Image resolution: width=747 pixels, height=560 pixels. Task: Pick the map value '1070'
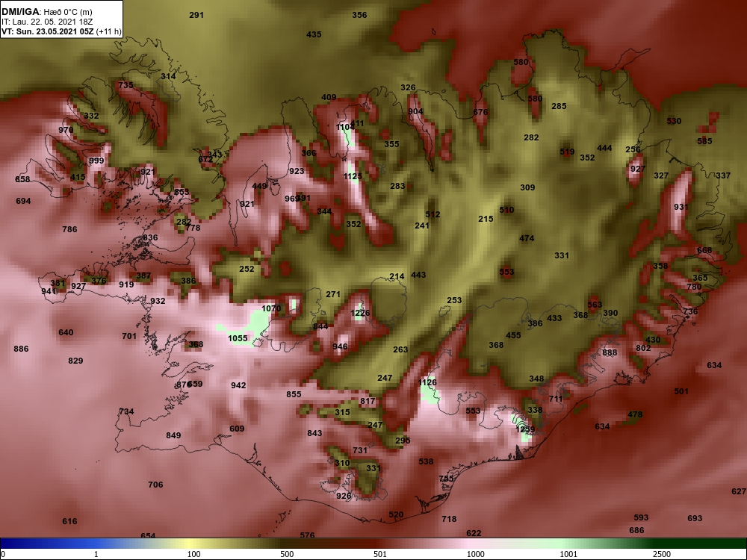pyautogui.click(x=271, y=308)
